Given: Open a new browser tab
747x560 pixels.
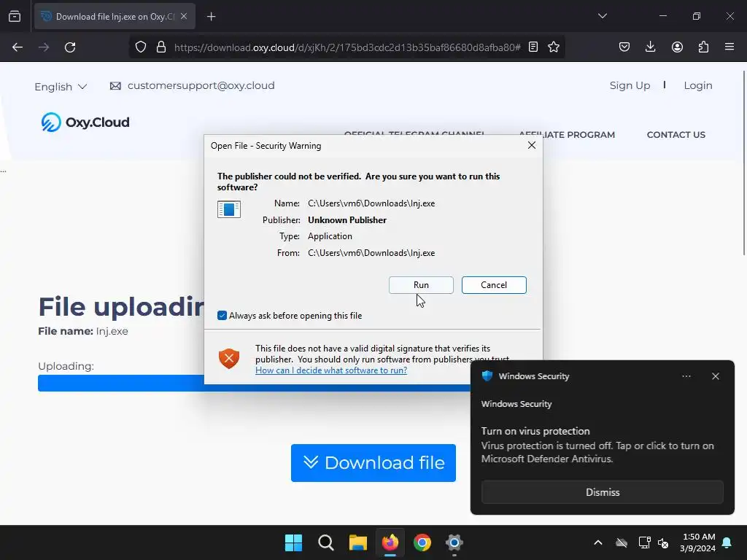Looking at the screenshot, I should (x=211, y=17).
